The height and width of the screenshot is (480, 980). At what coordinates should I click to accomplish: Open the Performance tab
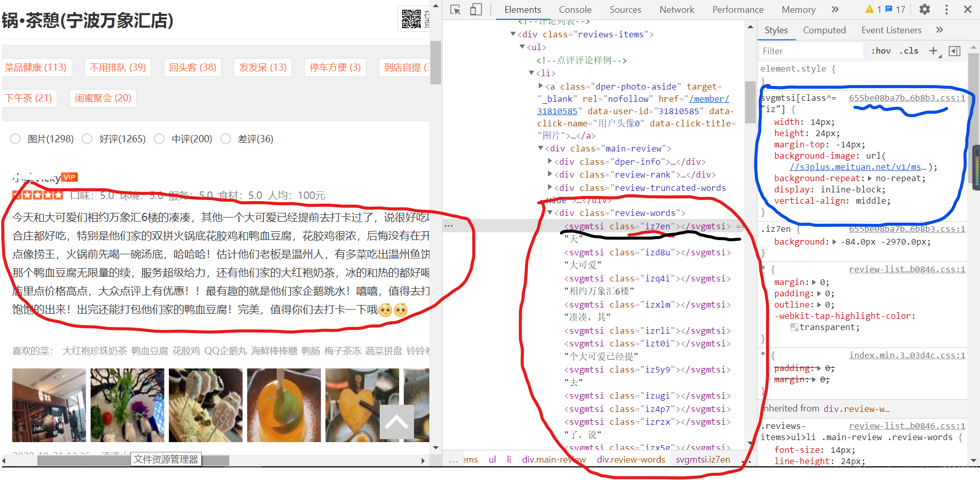[737, 9]
